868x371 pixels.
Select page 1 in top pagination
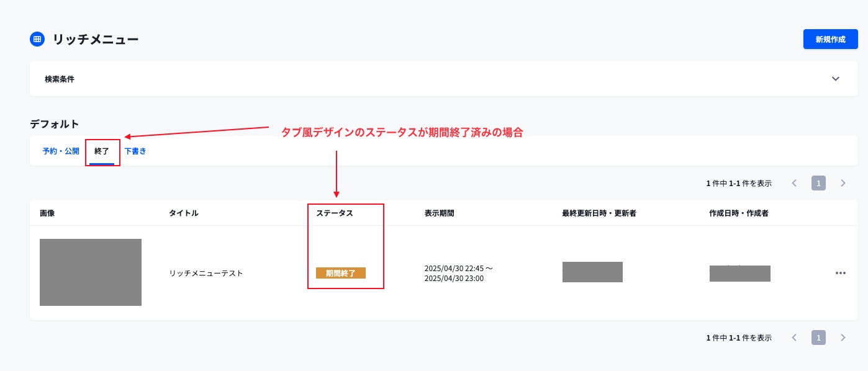click(818, 183)
